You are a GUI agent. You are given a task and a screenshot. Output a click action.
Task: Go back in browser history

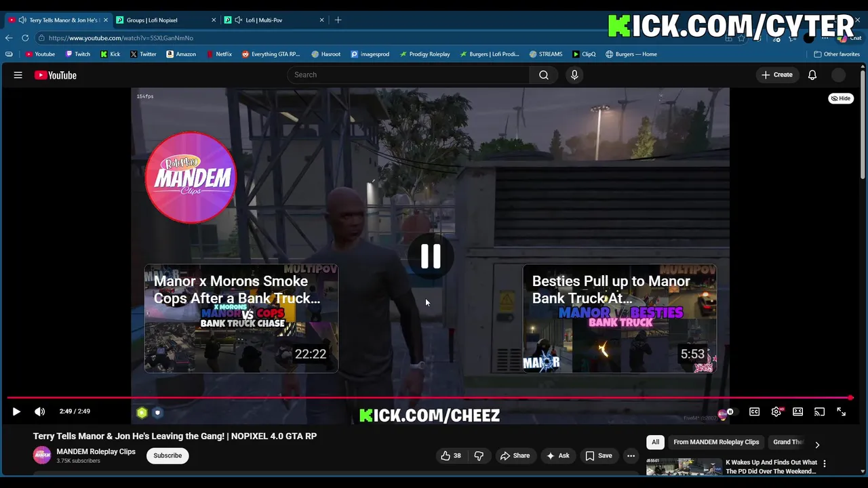point(9,38)
